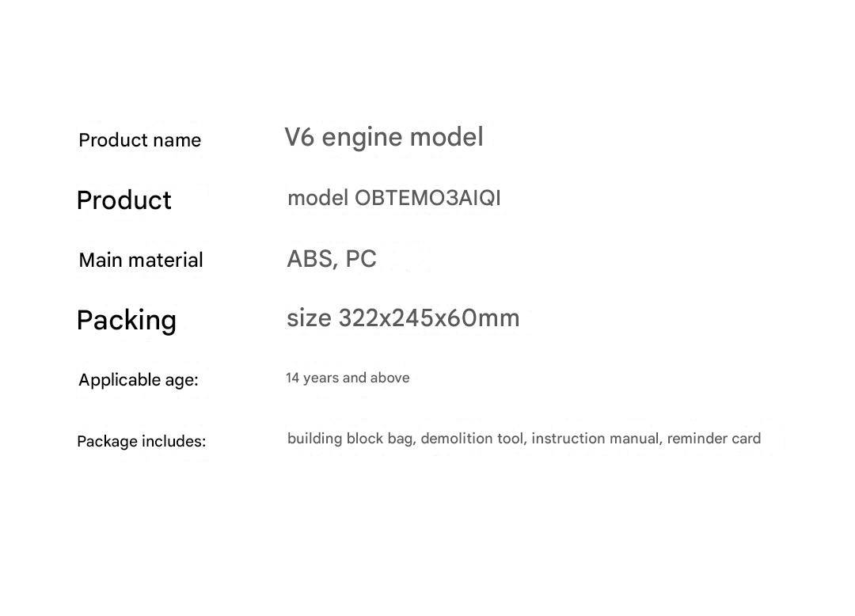Screen dimensions: 855x616
Task: Click the bold 'Product' row label
Action: [x=123, y=200]
